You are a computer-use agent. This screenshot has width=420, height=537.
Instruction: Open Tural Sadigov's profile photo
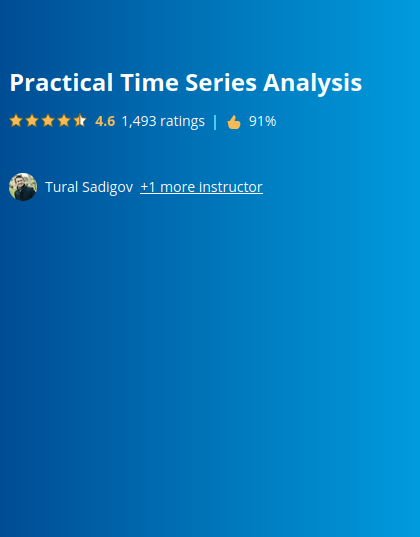23,187
